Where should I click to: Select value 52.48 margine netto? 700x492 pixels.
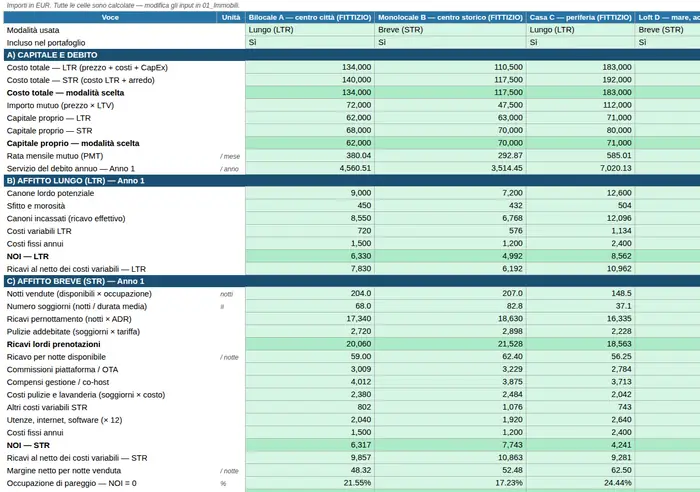click(512, 470)
